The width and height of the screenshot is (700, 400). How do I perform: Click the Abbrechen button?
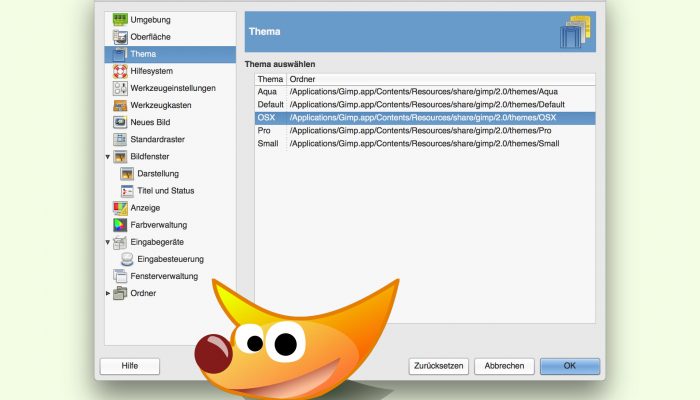click(504, 366)
